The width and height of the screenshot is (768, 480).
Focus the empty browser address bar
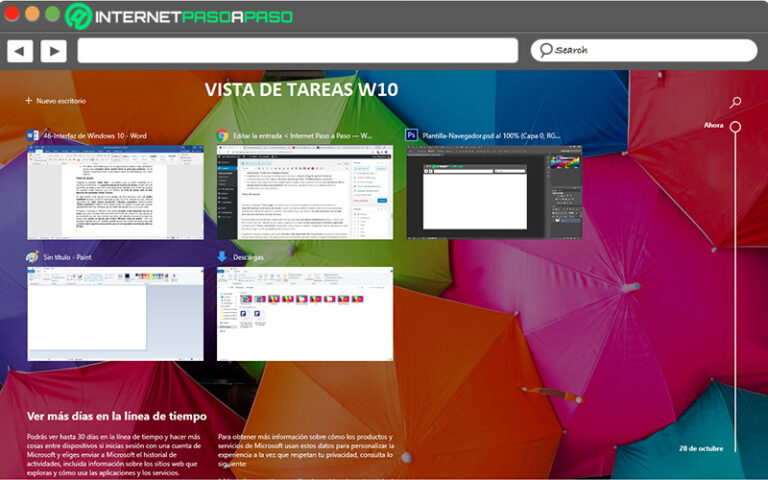(297, 51)
